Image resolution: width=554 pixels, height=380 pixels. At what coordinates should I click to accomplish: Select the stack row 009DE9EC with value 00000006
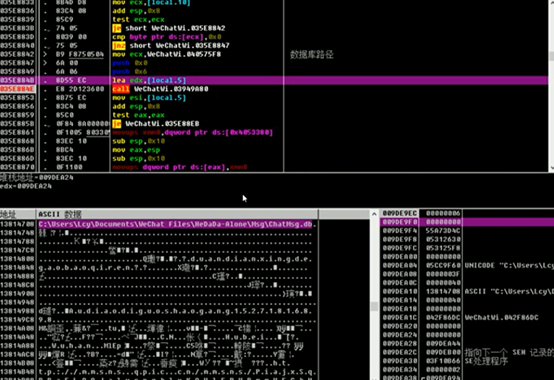[467, 213]
